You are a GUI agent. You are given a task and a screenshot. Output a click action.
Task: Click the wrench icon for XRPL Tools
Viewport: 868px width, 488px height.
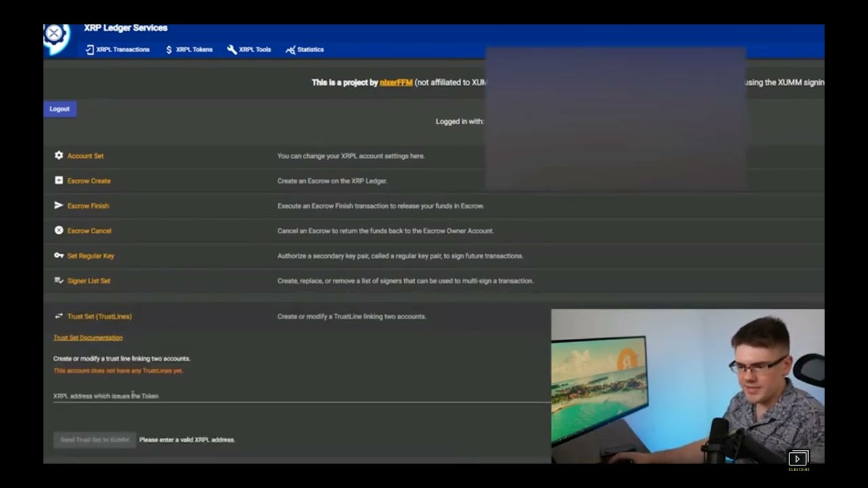coord(232,49)
